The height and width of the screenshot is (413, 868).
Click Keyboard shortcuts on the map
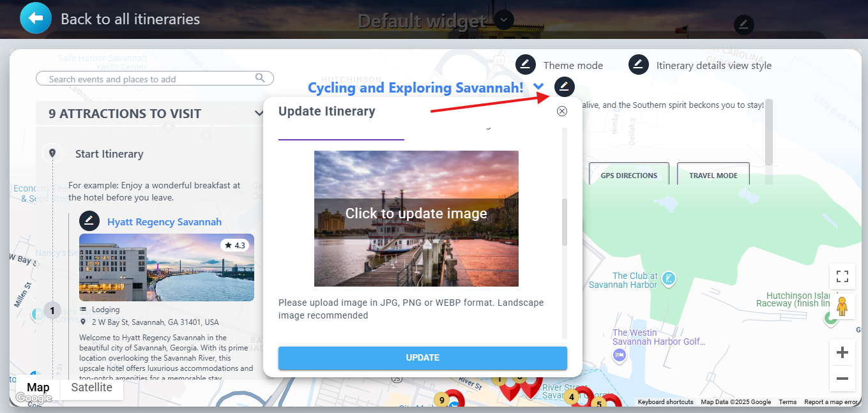pos(666,402)
